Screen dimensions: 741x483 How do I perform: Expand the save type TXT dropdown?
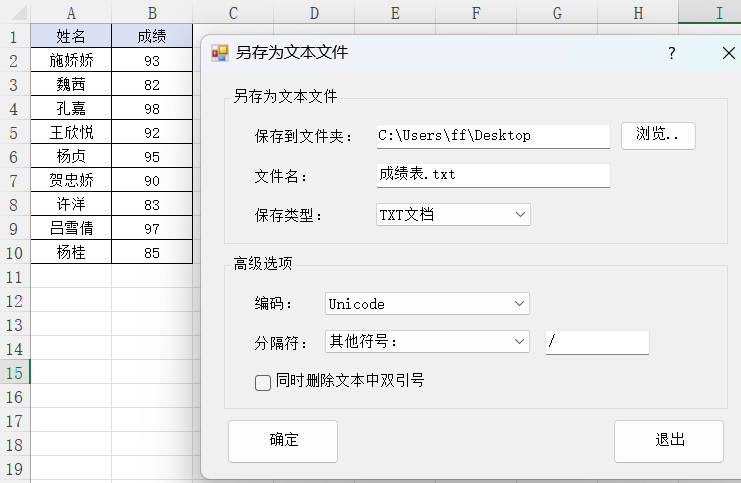(453, 215)
